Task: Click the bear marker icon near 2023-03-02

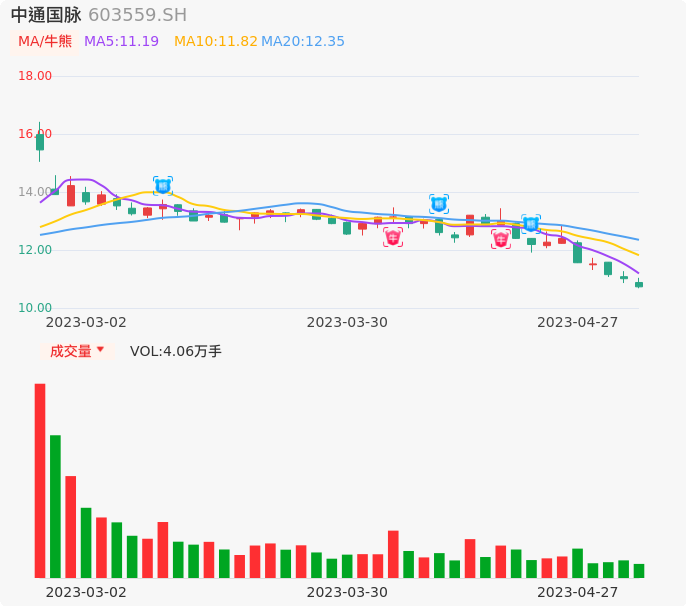Action: point(163,186)
